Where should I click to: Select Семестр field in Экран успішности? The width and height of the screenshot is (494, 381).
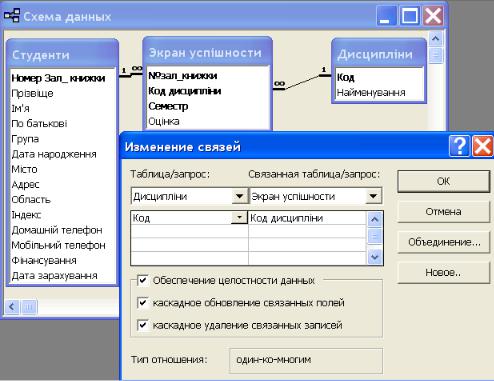168,106
